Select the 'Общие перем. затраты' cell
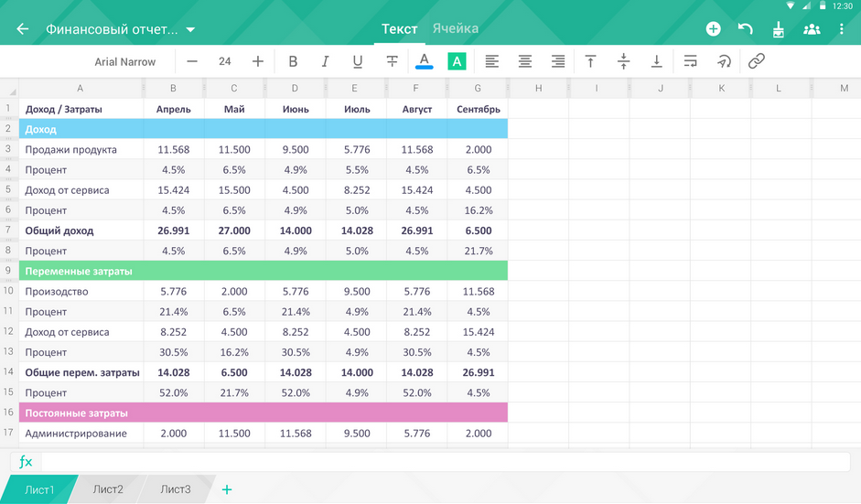Image resolution: width=861 pixels, height=504 pixels. point(81,372)
